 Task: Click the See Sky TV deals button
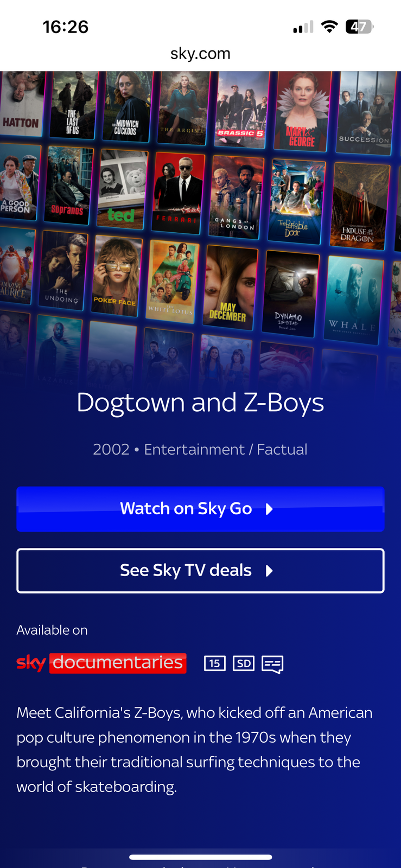pyautogui.click(x=200, y=571)
